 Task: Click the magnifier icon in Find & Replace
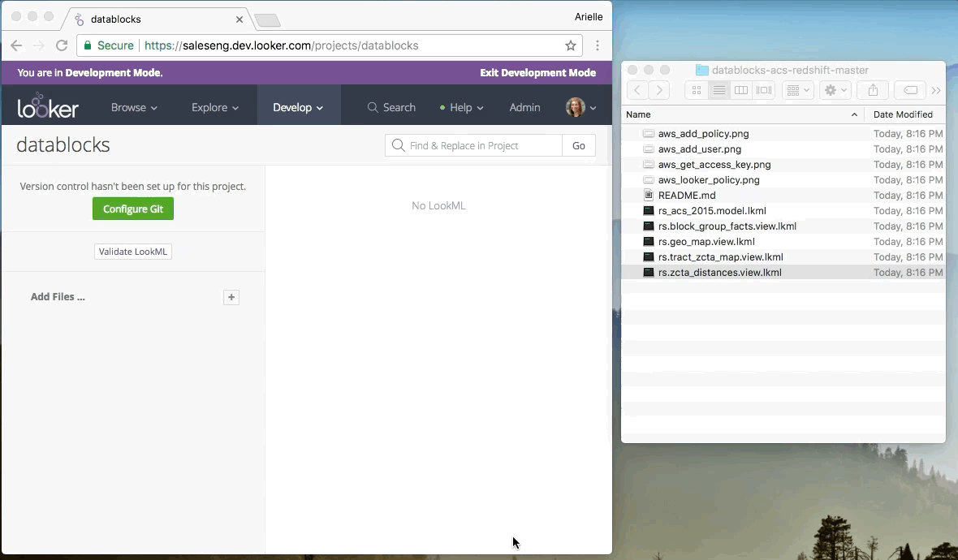pyautogui.click(x=399, y=145)
